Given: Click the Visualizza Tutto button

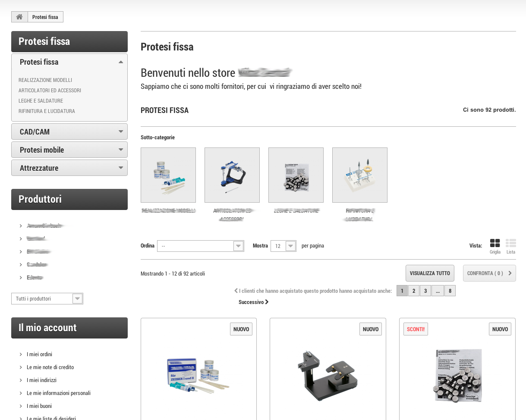Looking at the screenshot, I should coord(430,273).
